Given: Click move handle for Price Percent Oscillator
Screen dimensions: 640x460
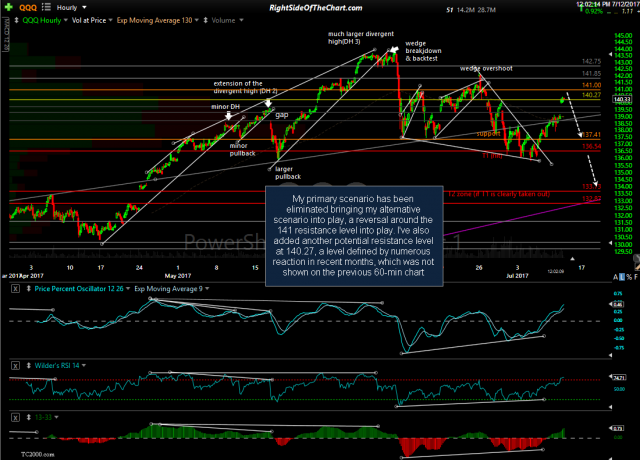Looking at the screenshot, I should [x=29, y=289].
